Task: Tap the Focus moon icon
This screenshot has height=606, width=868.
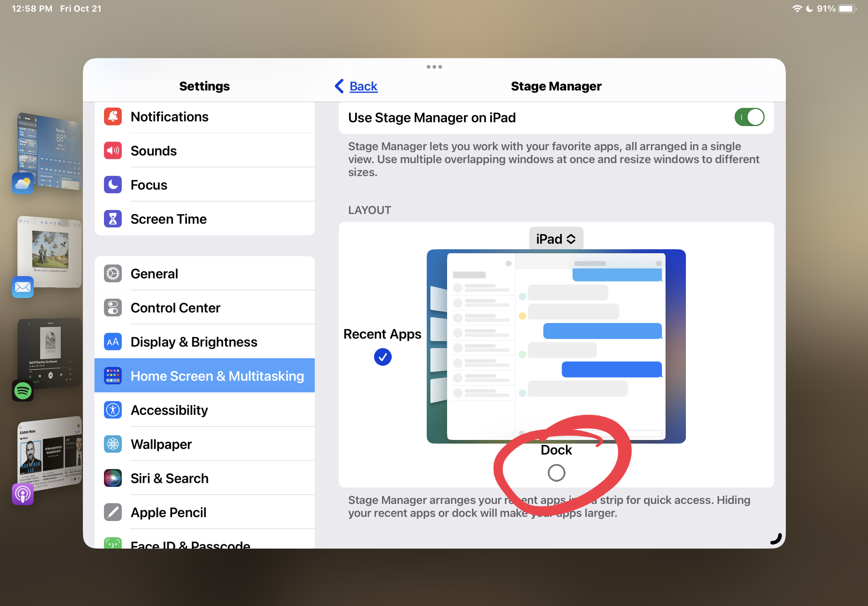Action: coord(113,184)
